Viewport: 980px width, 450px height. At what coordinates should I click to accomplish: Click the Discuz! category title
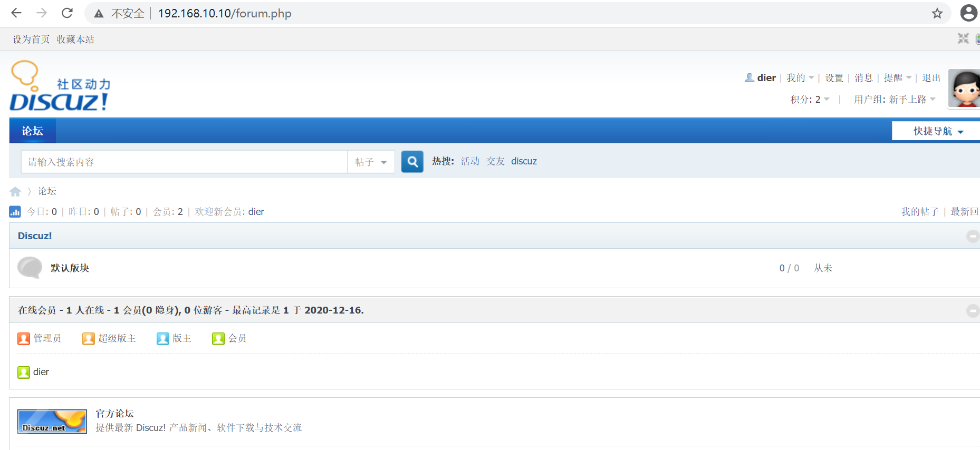pos(35,236)
